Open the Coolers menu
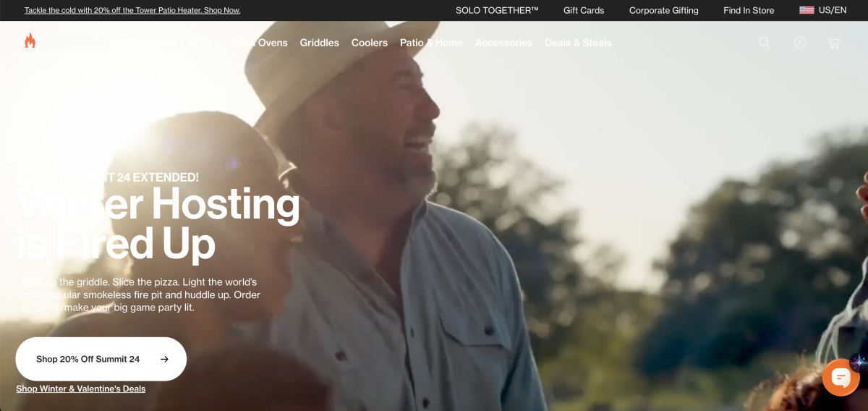Viewport: 868px width, 411px height. (x=370, y=43)
